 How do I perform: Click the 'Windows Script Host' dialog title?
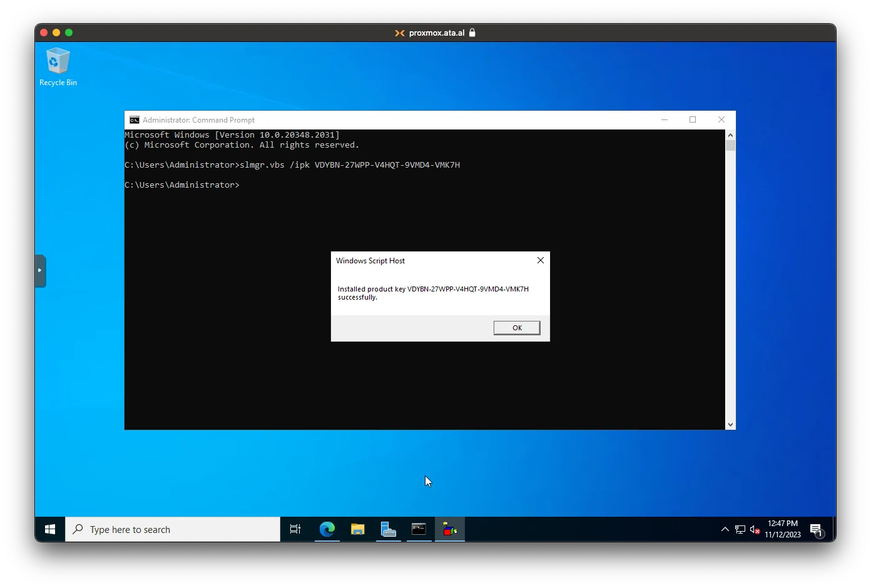point(370,261)
